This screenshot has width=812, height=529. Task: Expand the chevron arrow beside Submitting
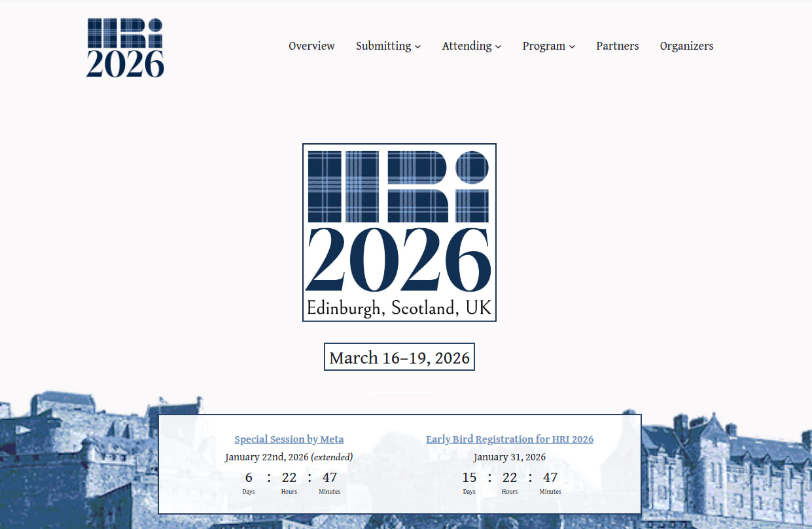pos(418,46)
